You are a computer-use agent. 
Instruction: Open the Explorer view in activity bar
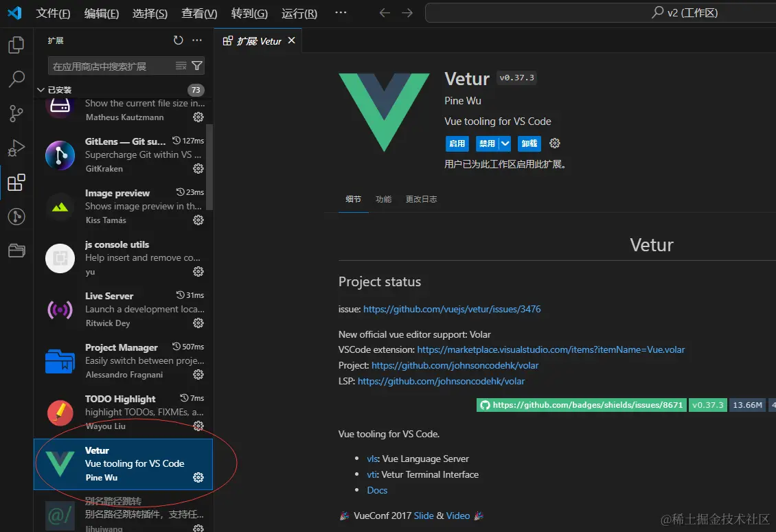click(16, 45)
